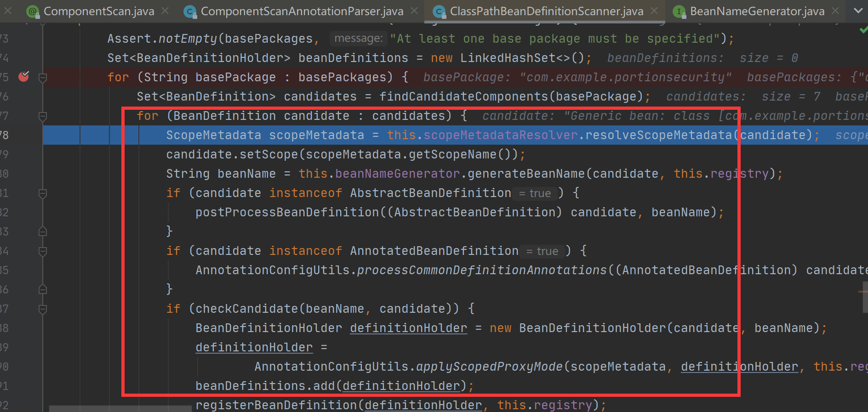Switch to the ComponentScan.java tab
Screen dimensions: 868x412
(x=99, y=11)
